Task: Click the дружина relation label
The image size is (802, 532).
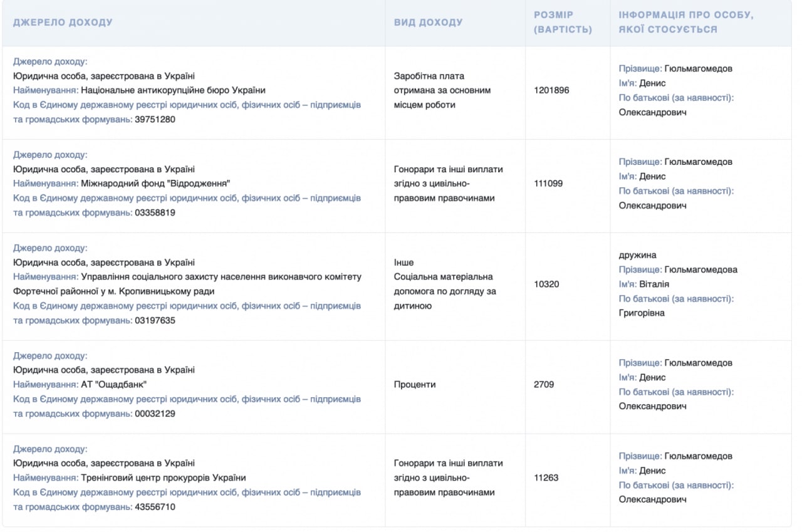Action: pyautogui.click(x=638, y=255)
